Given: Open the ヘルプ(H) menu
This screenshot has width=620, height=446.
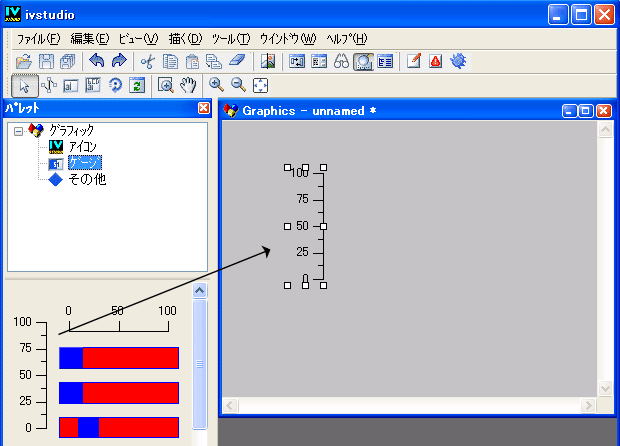Looking at the screenshot, I should click(x=347, y=38).
